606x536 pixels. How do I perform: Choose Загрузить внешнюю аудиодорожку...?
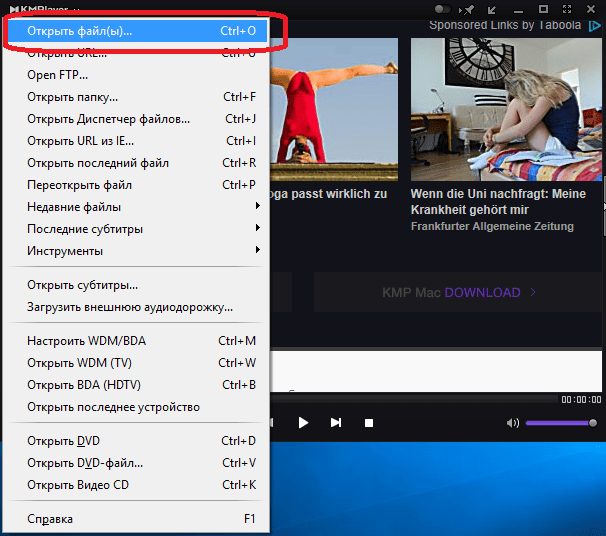click(x=138, y=307)
